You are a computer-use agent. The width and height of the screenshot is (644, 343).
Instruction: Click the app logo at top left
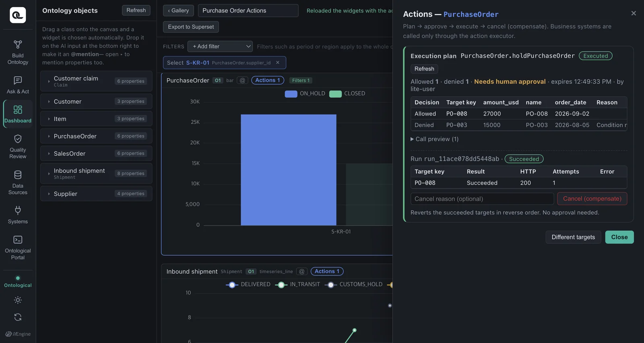coord(18,15)
